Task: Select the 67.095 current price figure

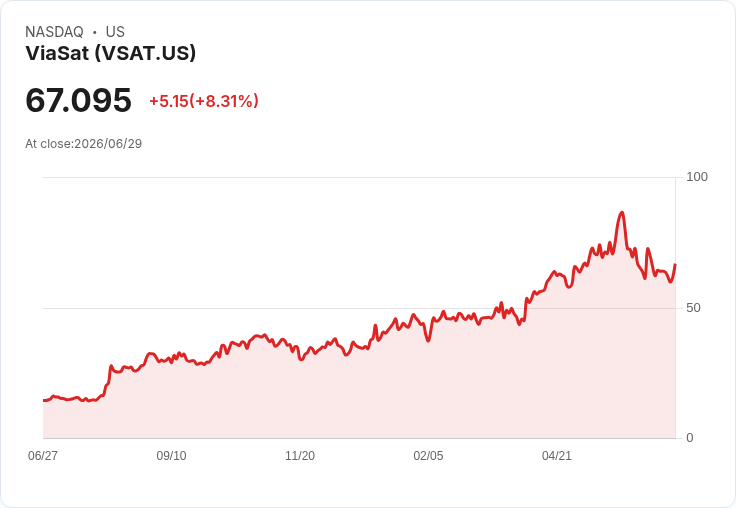Action: click(78, 100)
